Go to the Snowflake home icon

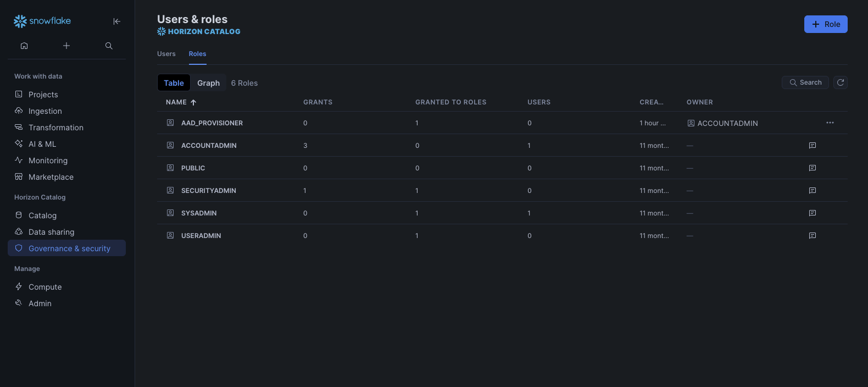point(24,46)
